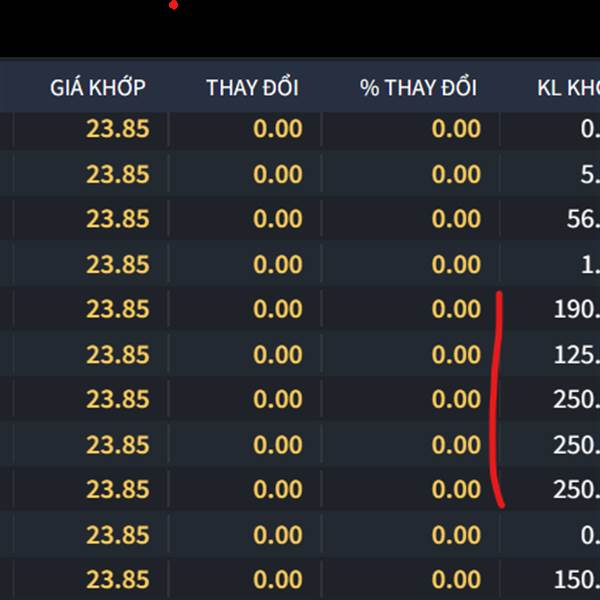Click the volume cell starting with 1 in fourth row
The height and width of the screenshot is (600, 600).
pyautogui.click(x=588, y=264)
